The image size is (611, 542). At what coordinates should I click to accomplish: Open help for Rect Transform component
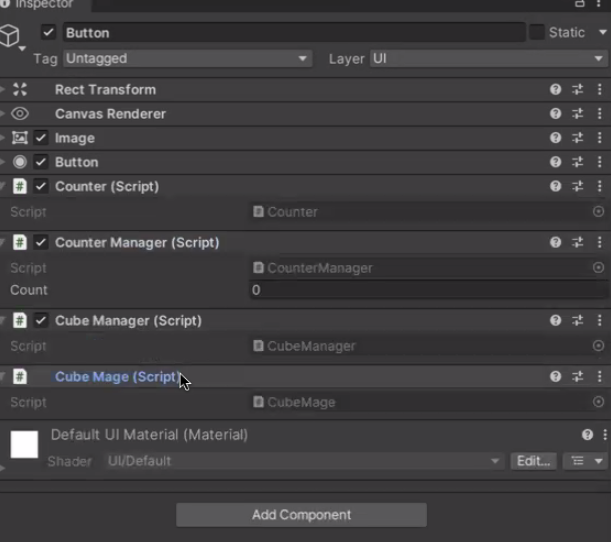[555, 90]
